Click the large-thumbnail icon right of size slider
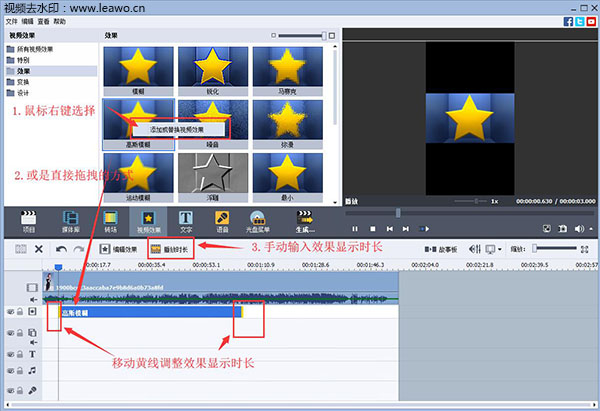Viewport: 600px width, 411px height. point(332,35)
